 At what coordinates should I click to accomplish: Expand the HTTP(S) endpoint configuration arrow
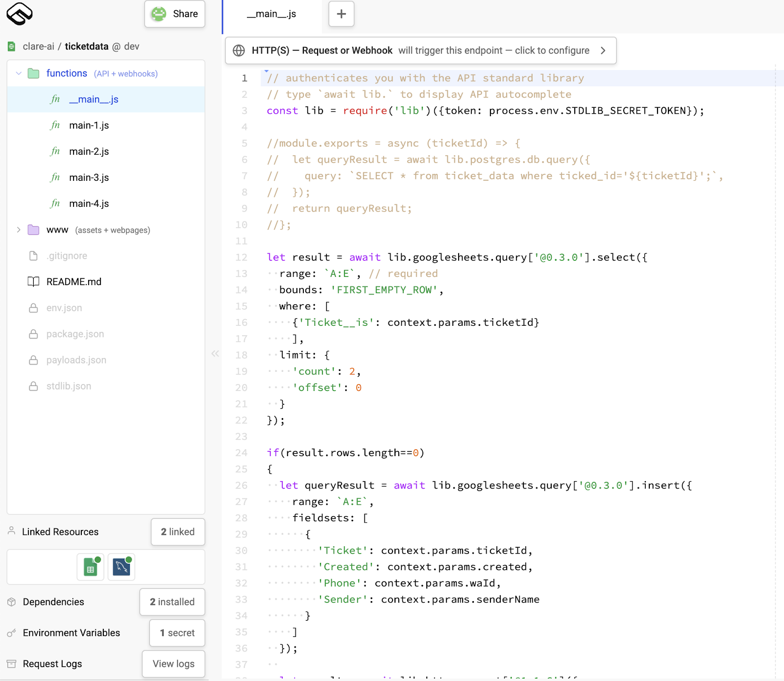603,50
